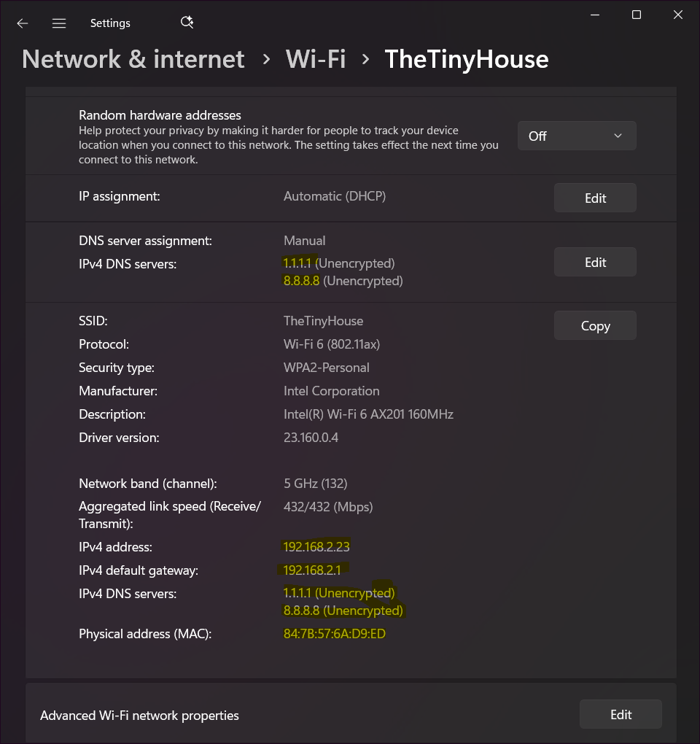
Task: Copy the network properties
Action: (x=595, y=326)
